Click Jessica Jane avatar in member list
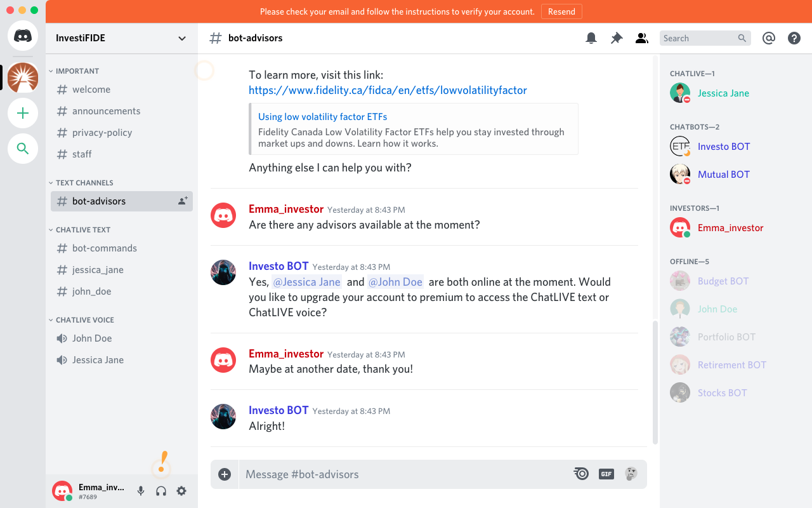 (680, 93)
